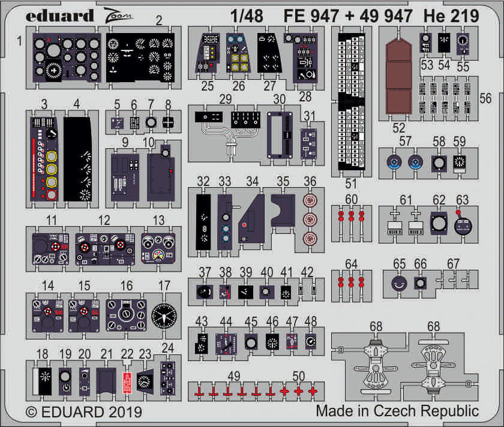Click the topmost red ring of part 36
The height and width of the screenshot is (427, 504).
pyautogui.click(x=310, y=201)
